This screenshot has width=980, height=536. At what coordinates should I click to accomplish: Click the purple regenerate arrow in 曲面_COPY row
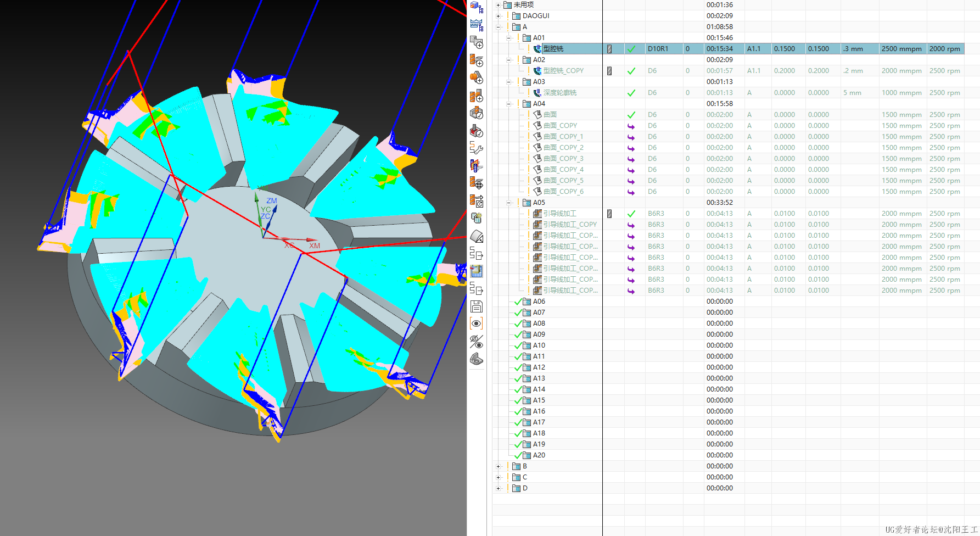pos(631,126)
